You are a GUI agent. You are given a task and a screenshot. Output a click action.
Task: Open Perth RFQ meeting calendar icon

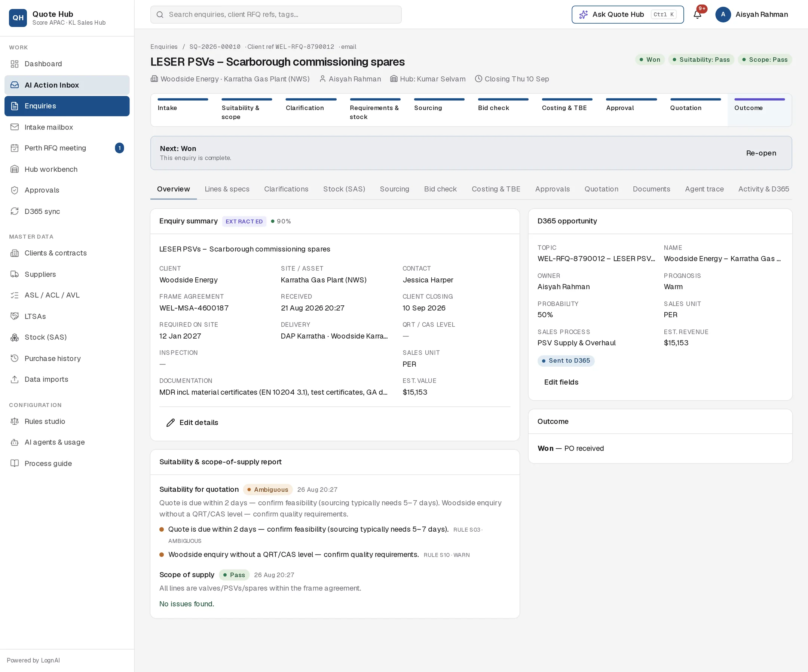tap(15, 148)
